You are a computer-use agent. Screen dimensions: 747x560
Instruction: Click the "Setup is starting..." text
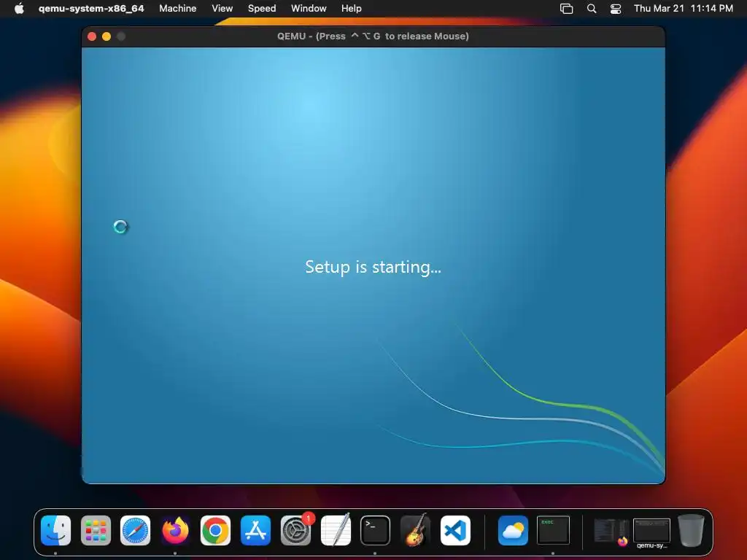373,267
